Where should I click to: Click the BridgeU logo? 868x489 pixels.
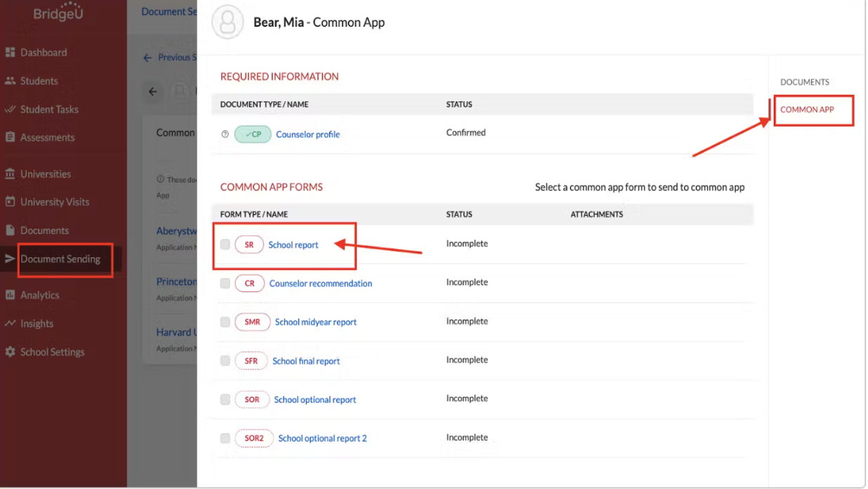click(x=58, y=12)
